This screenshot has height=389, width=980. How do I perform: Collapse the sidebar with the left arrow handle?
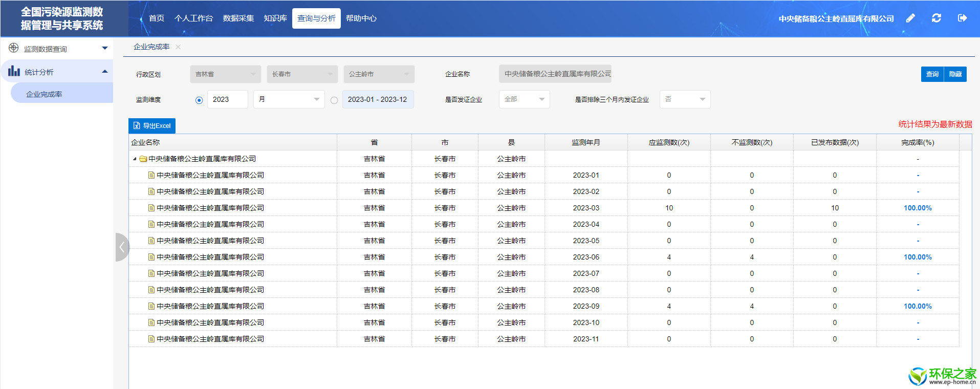122,247
